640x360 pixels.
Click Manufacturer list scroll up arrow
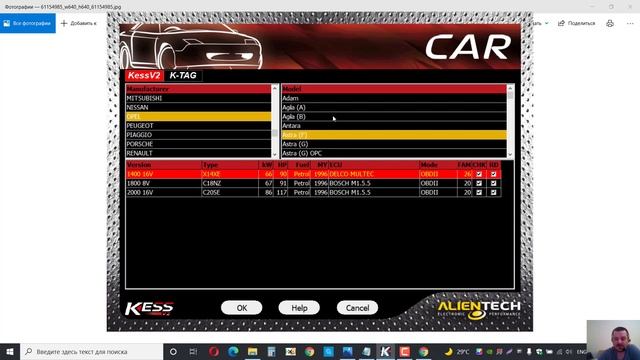pos(274,88)
